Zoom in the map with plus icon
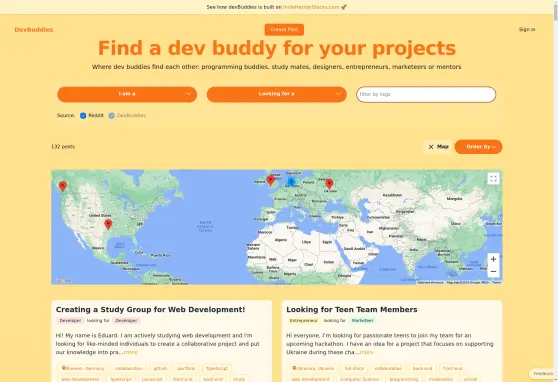The image size is (558, 382). 493,259
